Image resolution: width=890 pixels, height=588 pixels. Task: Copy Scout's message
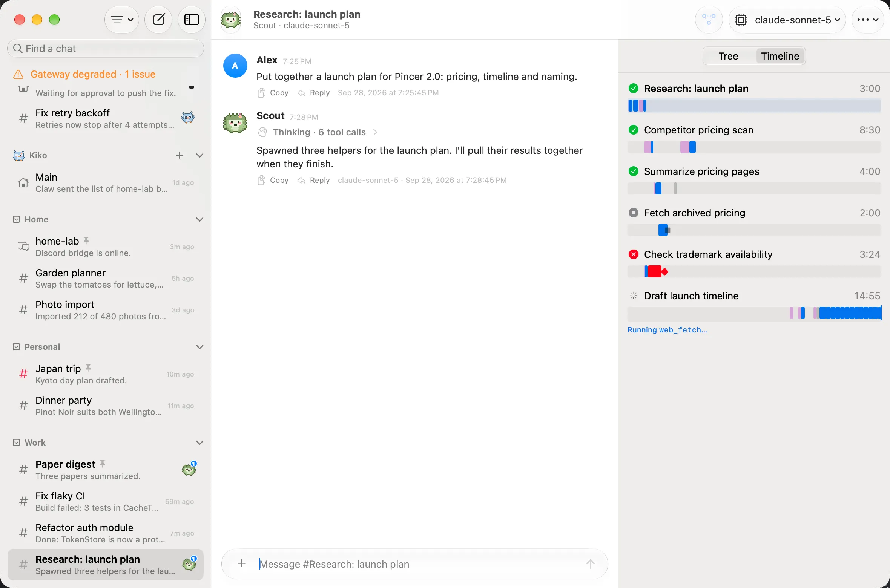tap(273, 180)
